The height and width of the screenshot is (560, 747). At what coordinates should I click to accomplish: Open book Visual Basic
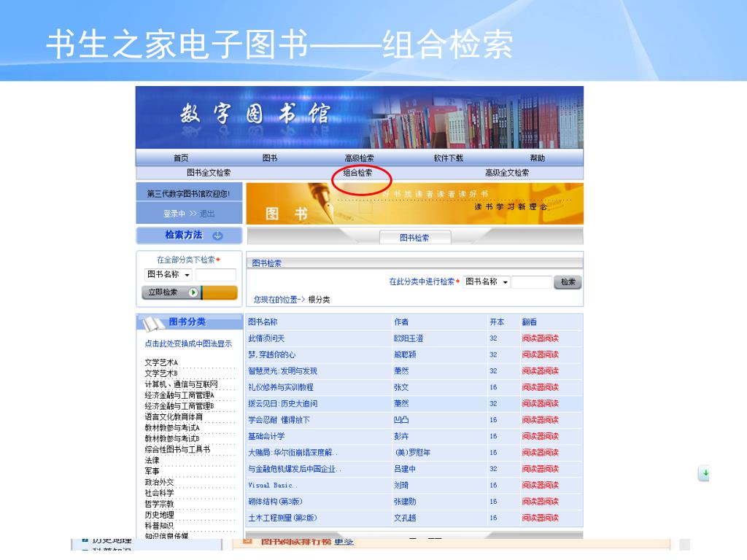click(x=272, y=485)
